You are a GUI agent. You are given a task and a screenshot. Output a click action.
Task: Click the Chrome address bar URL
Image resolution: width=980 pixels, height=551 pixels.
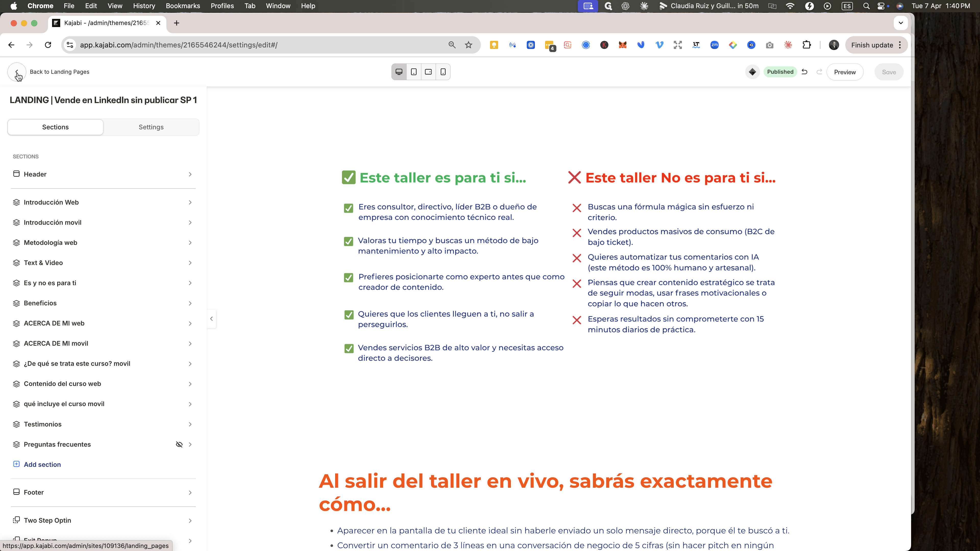(x=179, y=45)
